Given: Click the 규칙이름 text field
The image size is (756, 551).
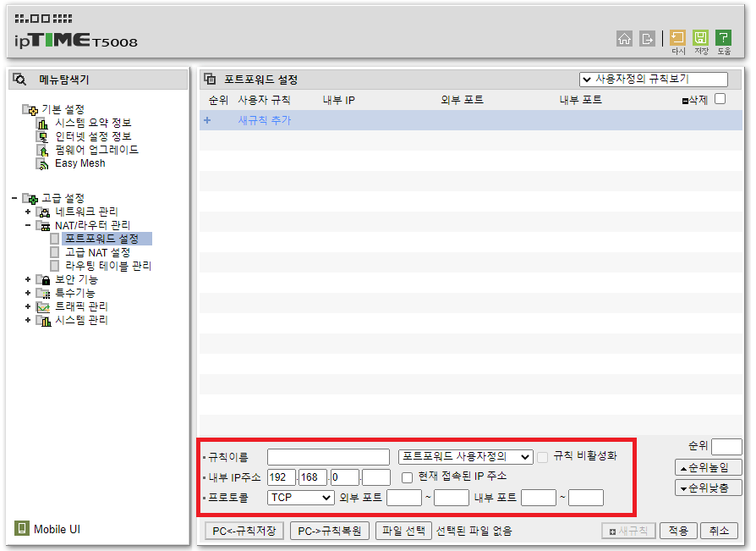Looking at the screenshot, I should tap(328, 456).
